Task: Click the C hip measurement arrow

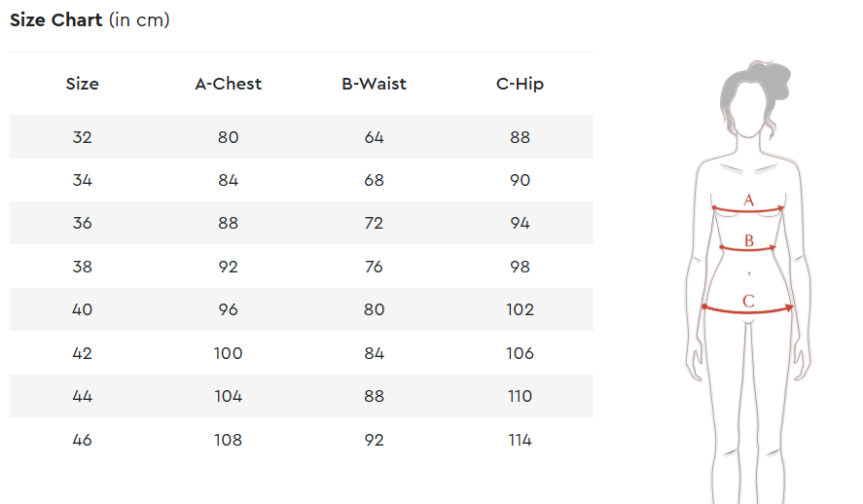Action: coord(748,311)
